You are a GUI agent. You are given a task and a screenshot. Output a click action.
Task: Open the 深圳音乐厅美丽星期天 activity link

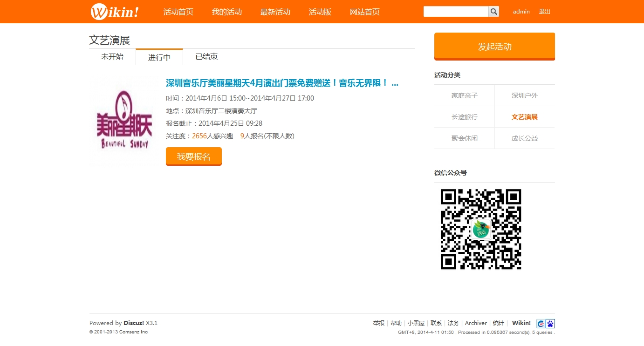280,83
